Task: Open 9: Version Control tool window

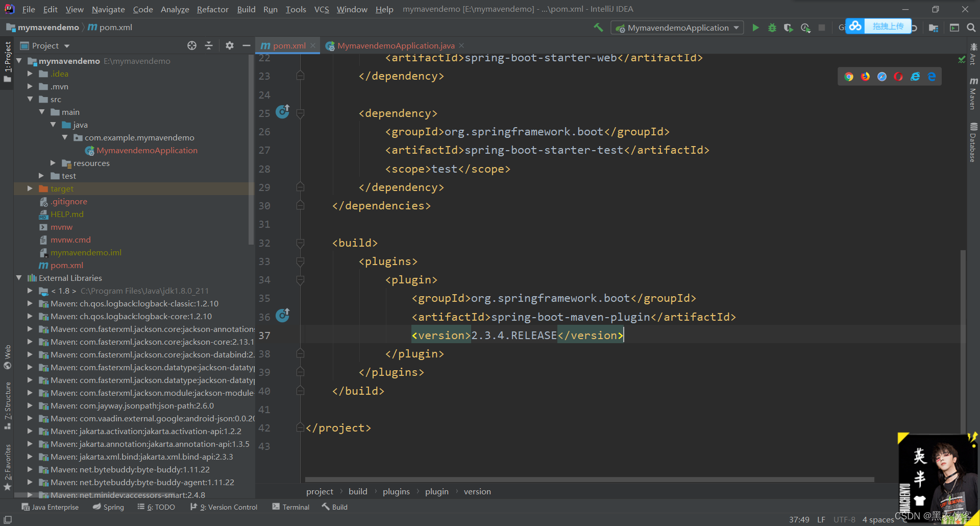Action: point(224,507)
